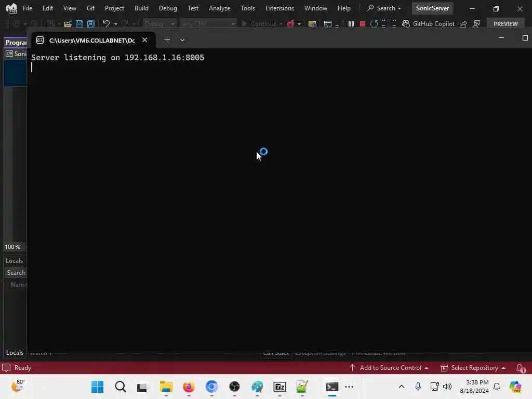
Task: Open the Help menu
Action: pos(344,8)
